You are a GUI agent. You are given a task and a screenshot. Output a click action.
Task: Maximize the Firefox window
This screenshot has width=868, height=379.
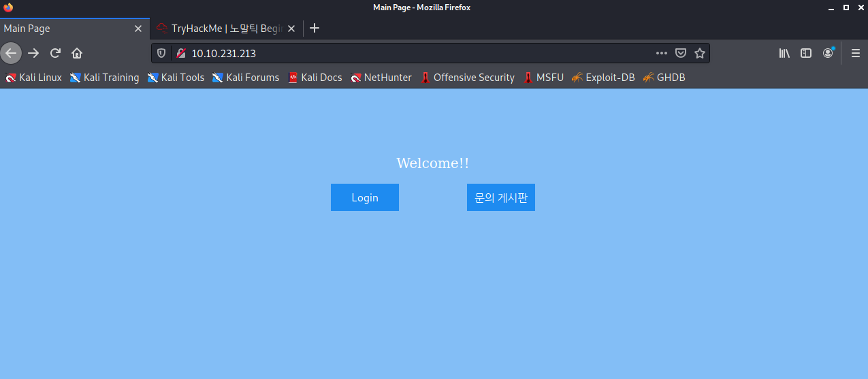(846, 7)
